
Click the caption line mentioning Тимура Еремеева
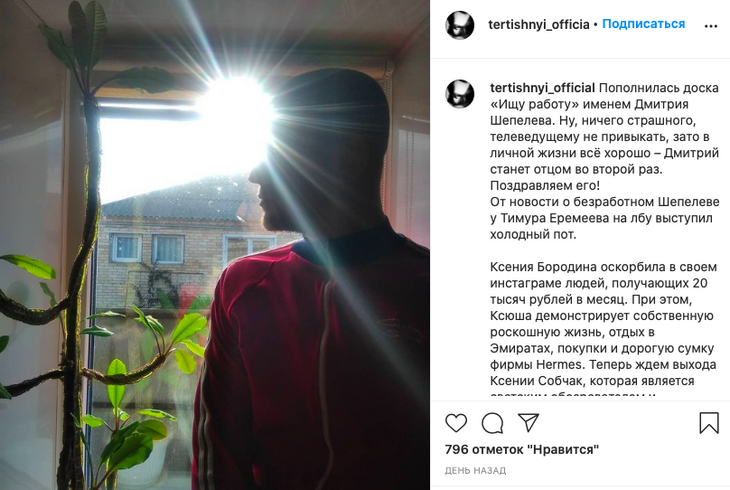(601, 218)
